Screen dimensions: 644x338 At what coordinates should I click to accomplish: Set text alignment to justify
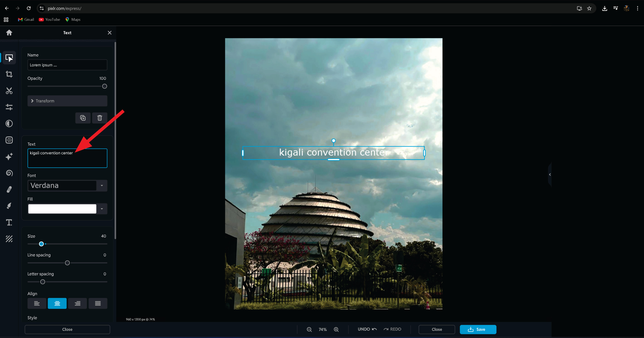pos(98,303)
